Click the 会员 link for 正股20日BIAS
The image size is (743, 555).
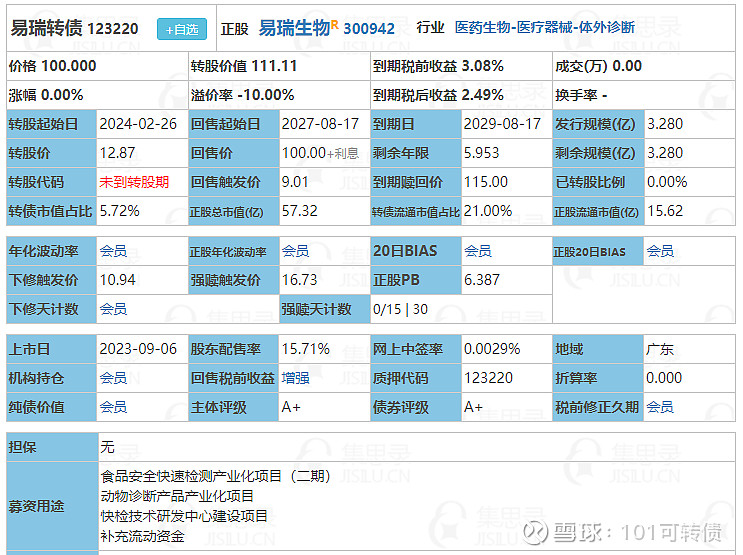pyautogui.click(x=660, y=251)
